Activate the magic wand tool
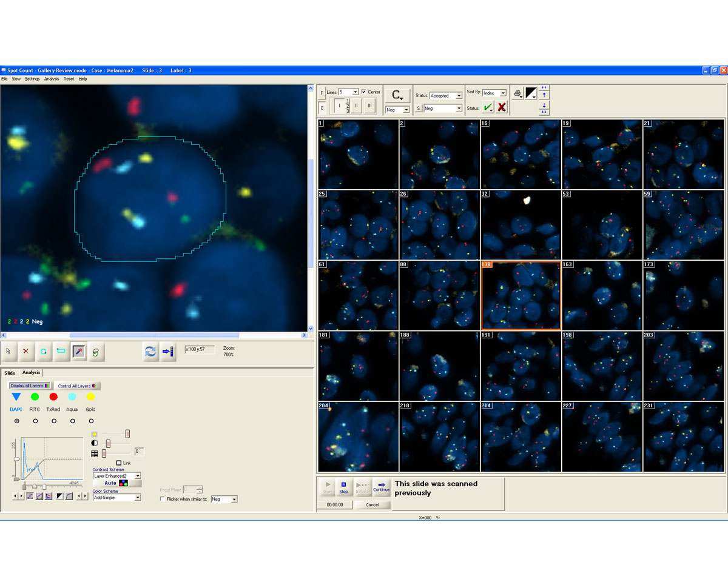The image size is (728, 585). [x=79, y=351]
